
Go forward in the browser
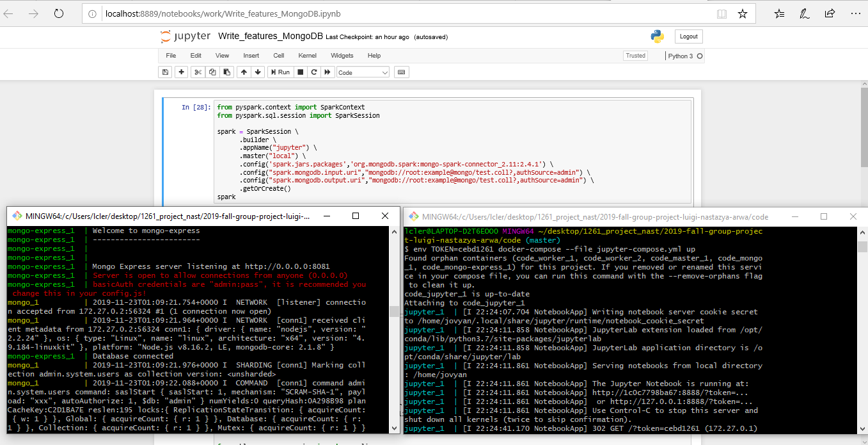pyautogui.click(x=33, y=13)
